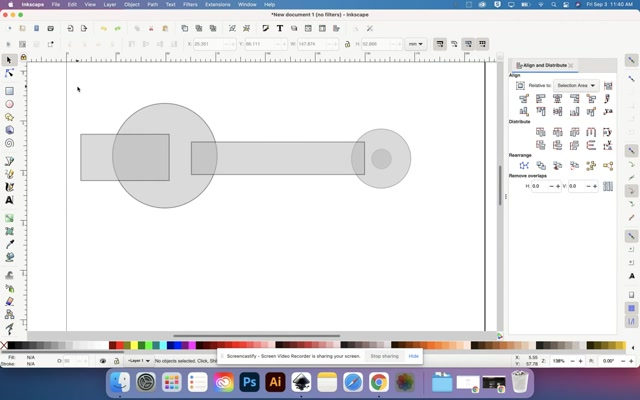Click the Stop sharing button
Screen dimensions: 640x400
point(384,356)
